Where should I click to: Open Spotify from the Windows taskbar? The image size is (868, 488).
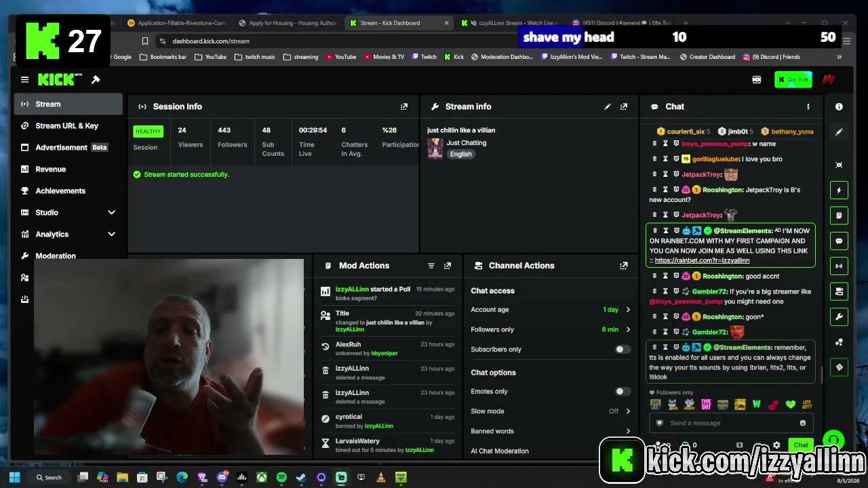[281, 477]
